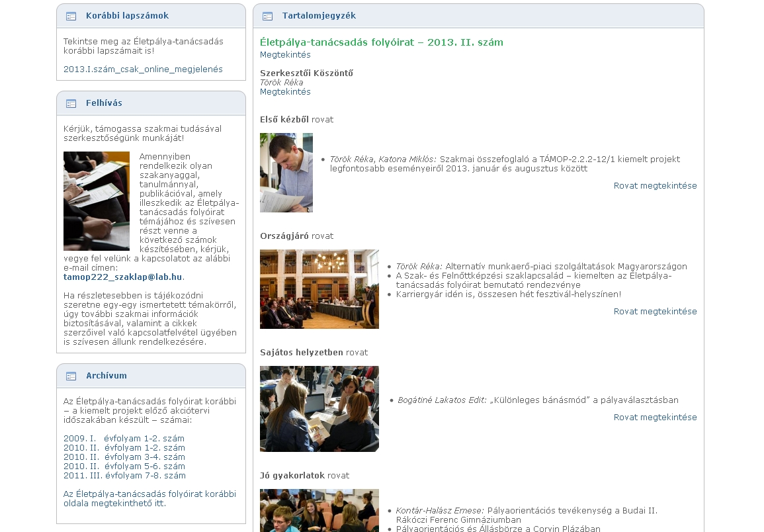Click the Szak- és Felnőttképzési szaklapcsalád item
Screen dimensions: 764x532
534,281
